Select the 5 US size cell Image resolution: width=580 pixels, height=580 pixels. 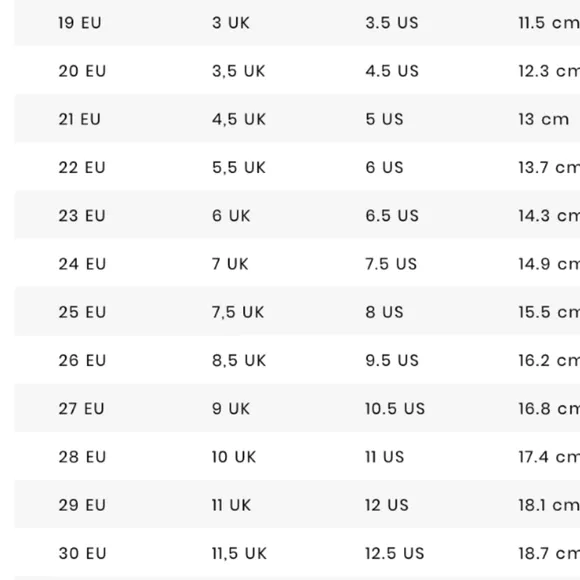(384, 119)
